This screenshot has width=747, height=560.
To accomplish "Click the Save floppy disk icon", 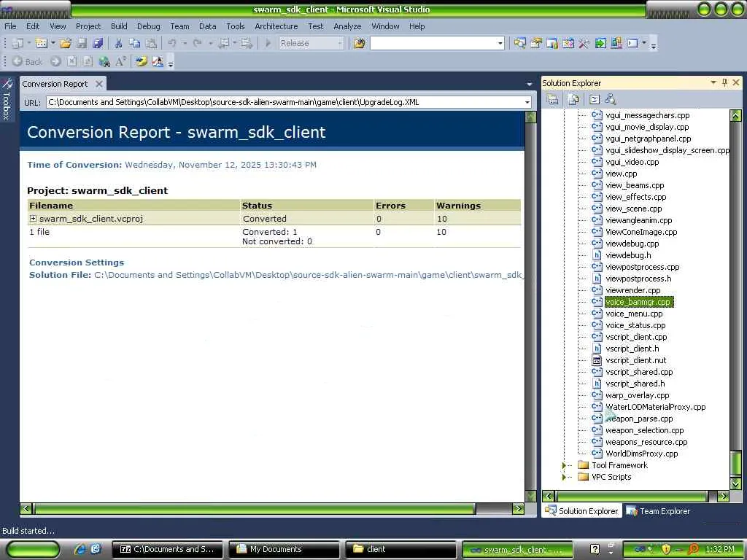I will 82,43.
